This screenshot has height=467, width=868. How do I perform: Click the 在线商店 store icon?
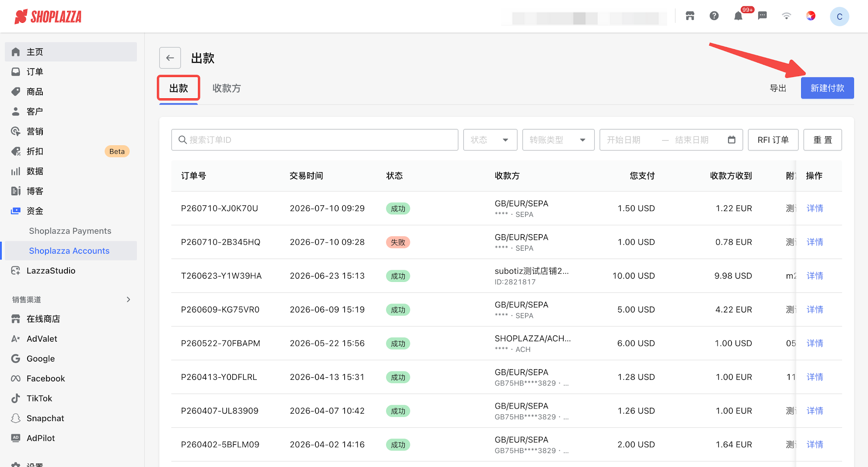16,319
